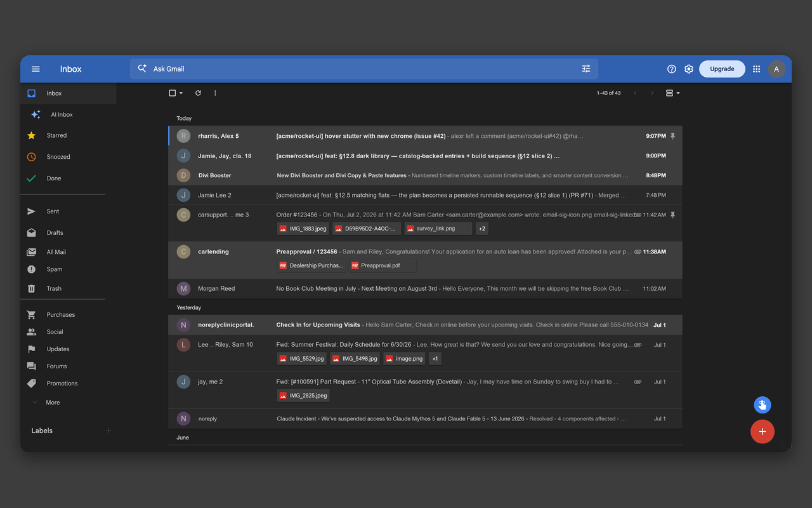Open the survey_link.png attachment
Screen dimensions: 812x508
coord(438,229)
